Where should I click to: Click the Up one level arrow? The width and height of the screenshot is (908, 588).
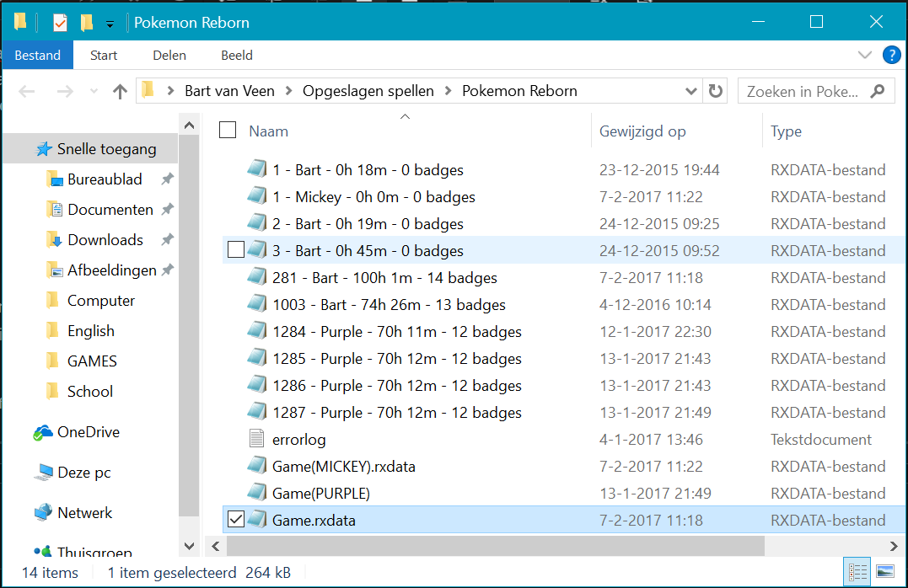(x=120, y=92)
